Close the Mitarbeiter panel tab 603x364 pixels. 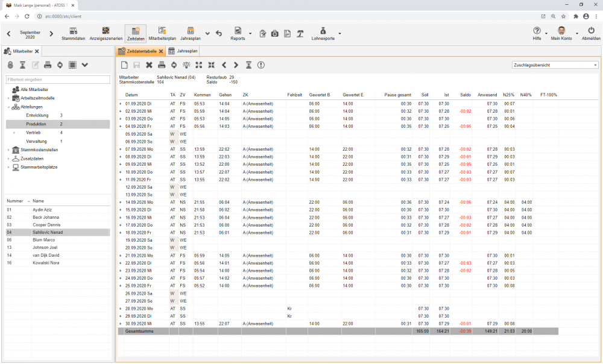point(37,51)
